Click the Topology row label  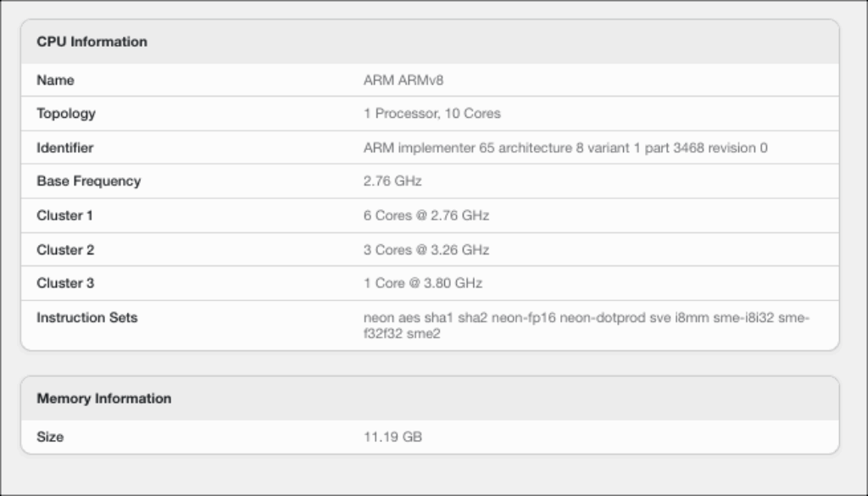(x=66, y=114)
